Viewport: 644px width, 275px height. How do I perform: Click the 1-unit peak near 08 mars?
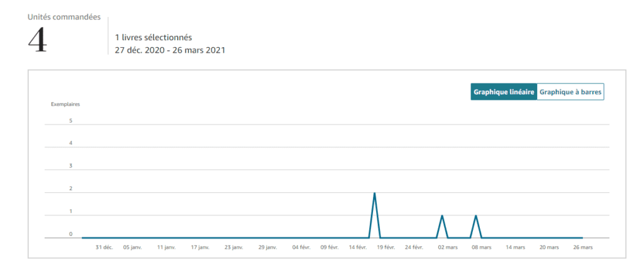click(x=475, y=216)
